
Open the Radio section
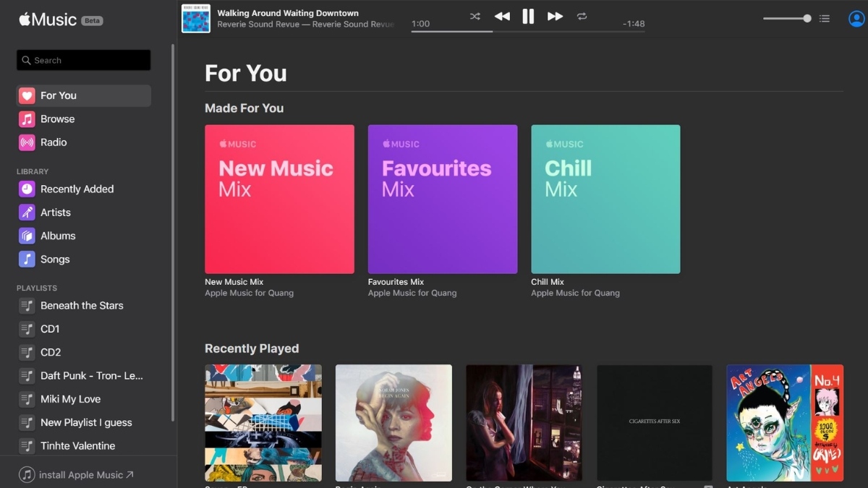[84, 142]
